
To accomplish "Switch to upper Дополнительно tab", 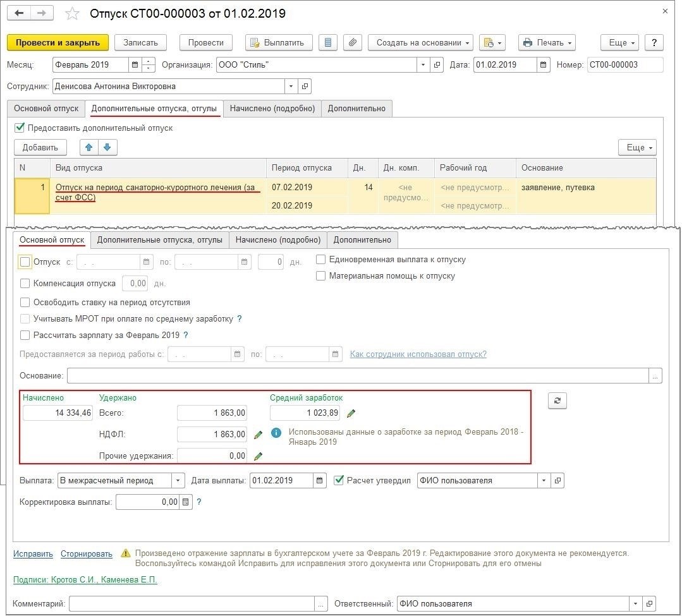I will click(356, 108).
